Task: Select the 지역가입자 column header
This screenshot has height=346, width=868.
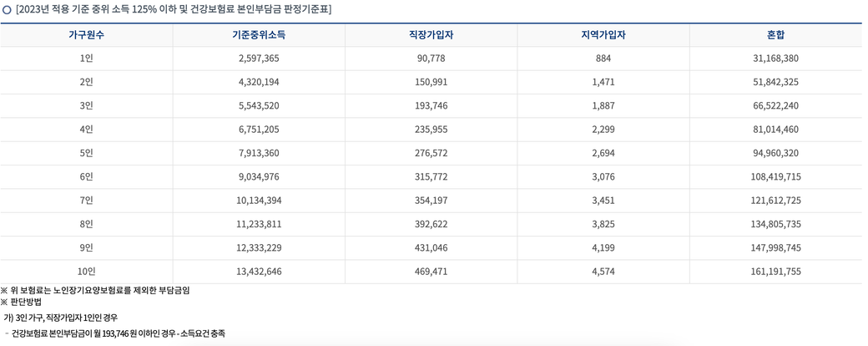Action: (x=603, y=35)
